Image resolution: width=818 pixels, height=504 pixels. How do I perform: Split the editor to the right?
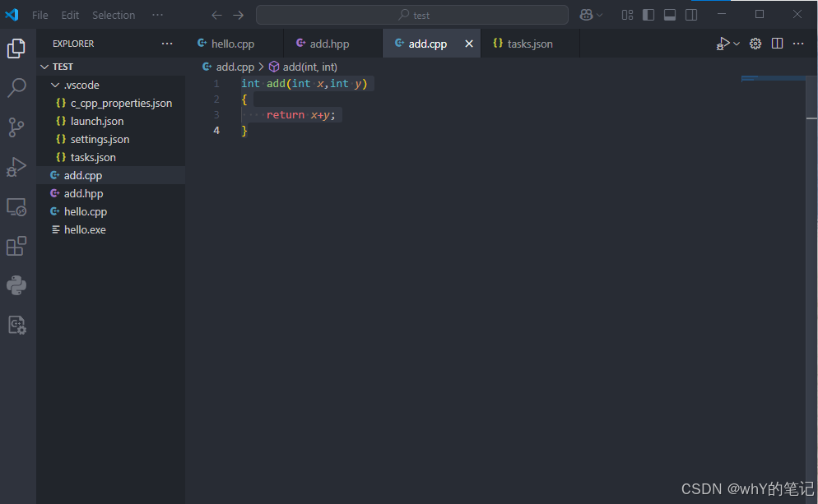pos(778,44)
